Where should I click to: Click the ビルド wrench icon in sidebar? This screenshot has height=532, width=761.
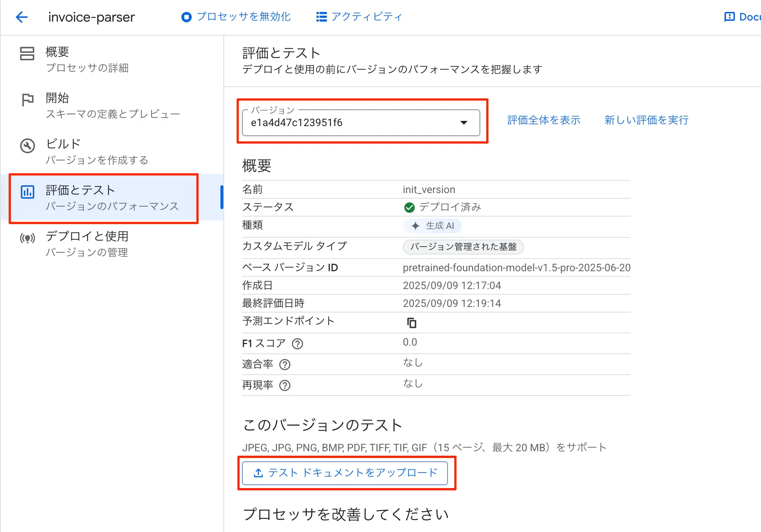click(x=28, y=145)
